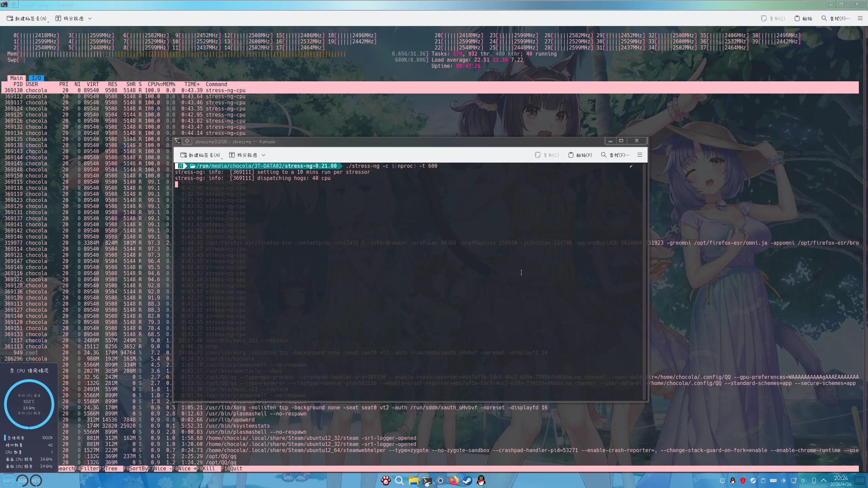Image resolution: width=868 pixels, height=488 pixels.
Task: Click the magnifier search icon in taskbar
Action: pyautogui.click(x=399, y=481)
